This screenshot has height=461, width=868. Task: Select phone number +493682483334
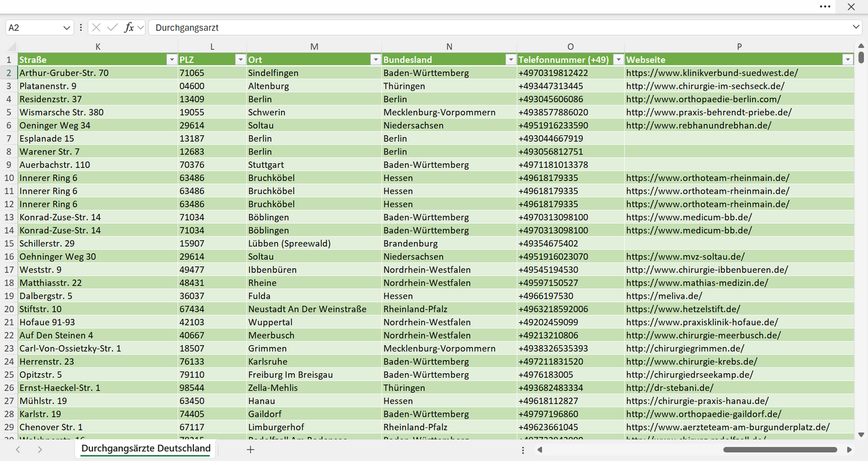click(571, 388)
